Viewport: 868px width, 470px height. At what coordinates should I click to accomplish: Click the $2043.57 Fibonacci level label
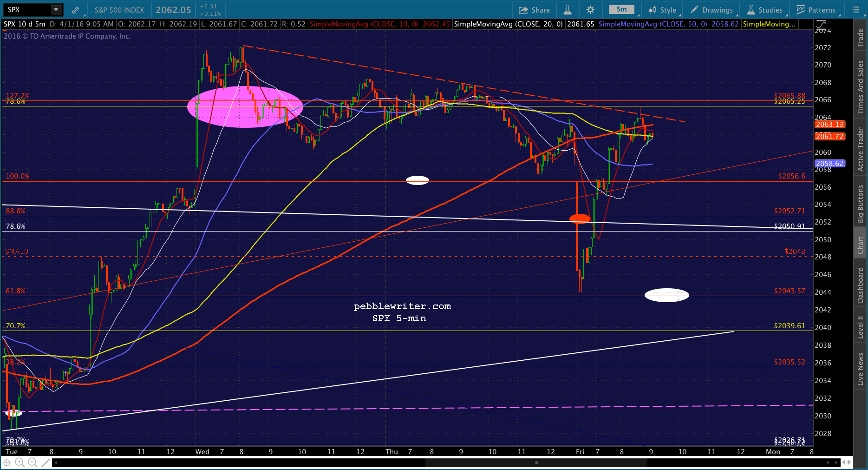pyautogui.click(x=790, y=291)
